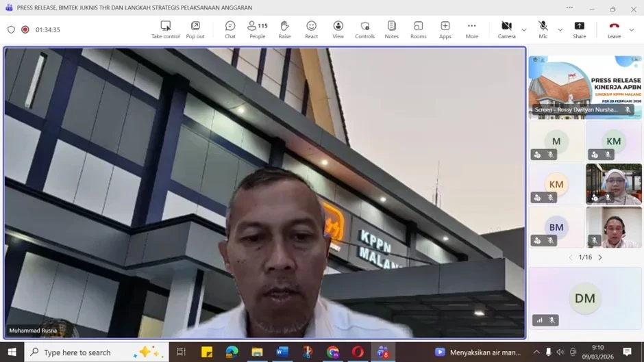This screenshot has height=362, width=644.
Task: Open the View layout menu
Action: pyautogui.click(x=338, y=29)
